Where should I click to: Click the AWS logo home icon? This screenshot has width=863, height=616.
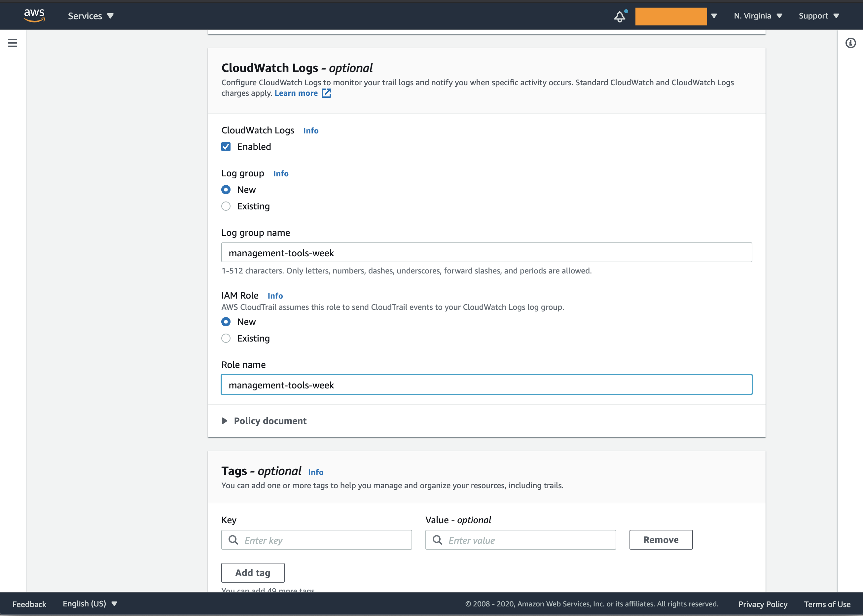(34, 16)
